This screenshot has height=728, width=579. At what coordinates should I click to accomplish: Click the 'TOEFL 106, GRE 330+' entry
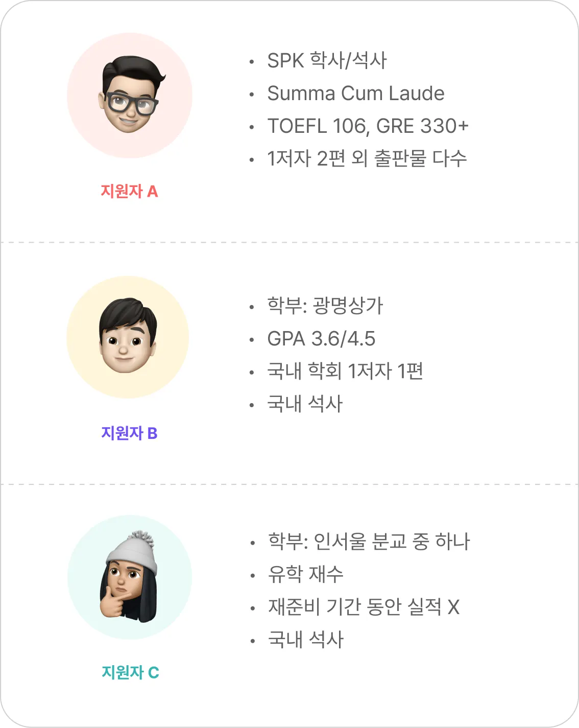coord(368,126)
